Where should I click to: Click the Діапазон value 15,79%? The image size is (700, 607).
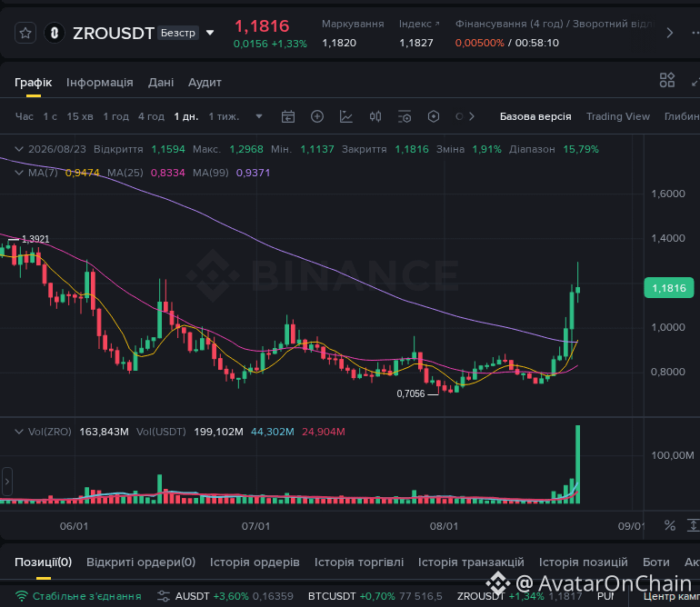(581, 149)
